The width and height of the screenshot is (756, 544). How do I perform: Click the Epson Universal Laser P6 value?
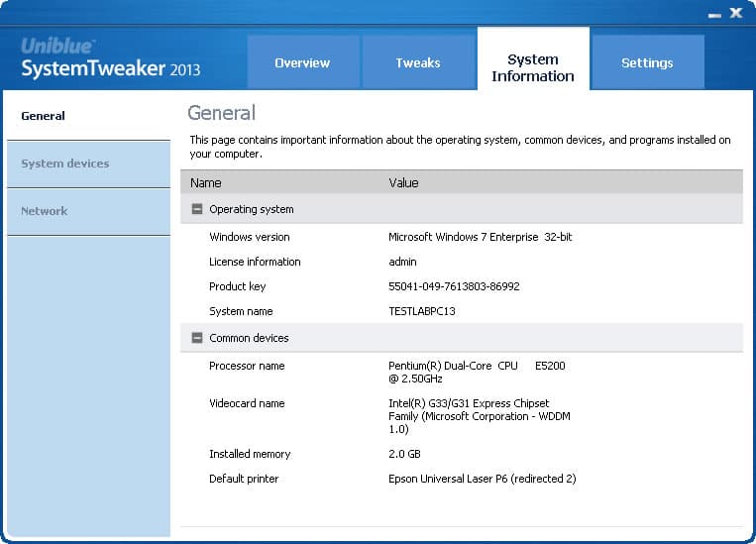point(483,479)
